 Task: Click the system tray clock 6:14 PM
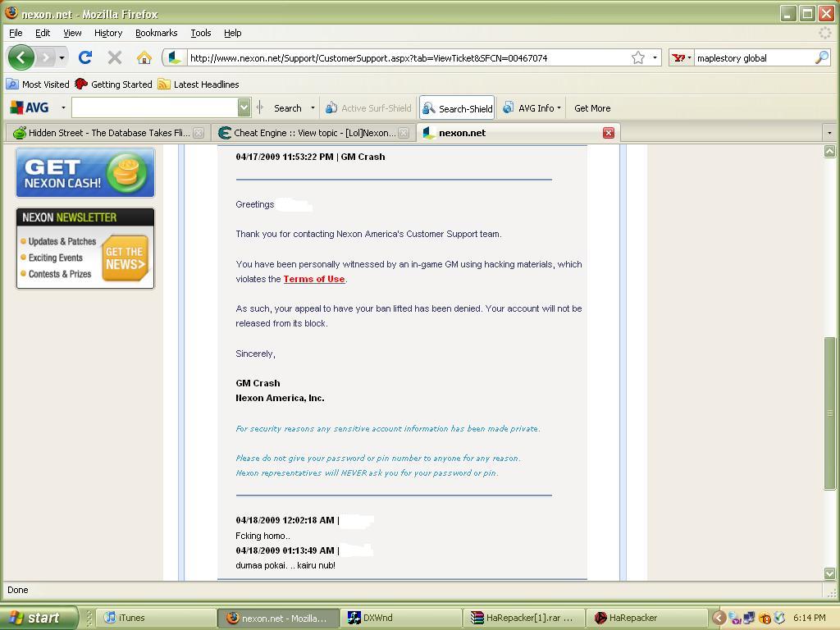coord(809,618)
